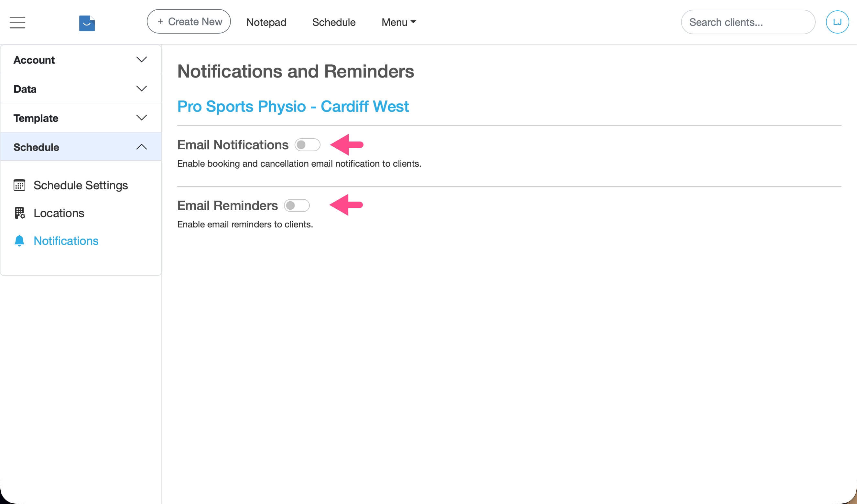Click the plus icon in Create New
Screen dimensions: 857x504
pyautogui.click(x=160, y=21)
